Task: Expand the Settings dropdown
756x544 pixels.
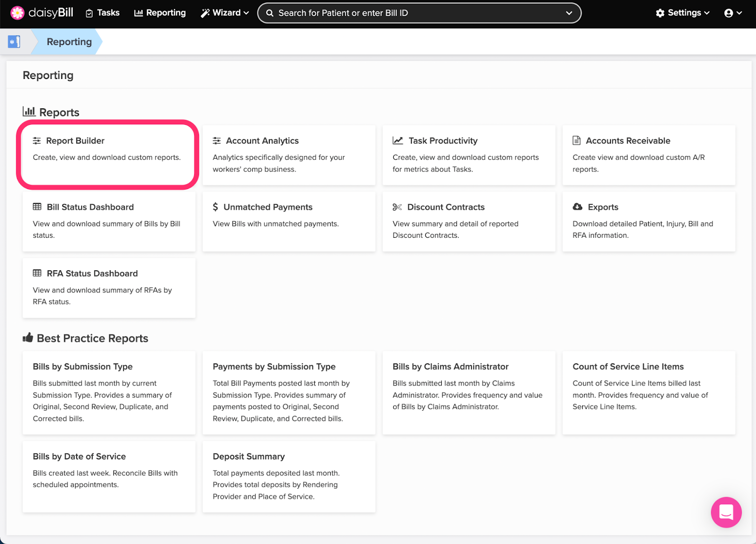Action: tap(682, 13)
